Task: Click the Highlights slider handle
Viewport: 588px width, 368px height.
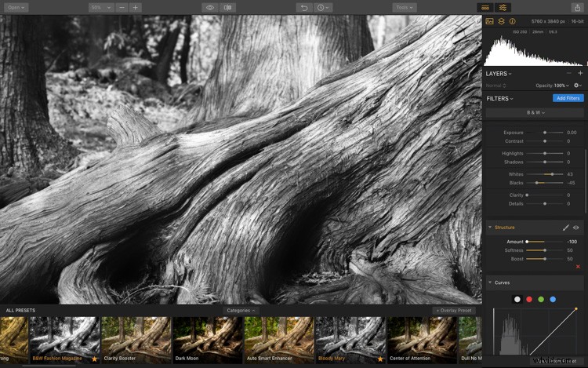Action: tap(545, 154)
